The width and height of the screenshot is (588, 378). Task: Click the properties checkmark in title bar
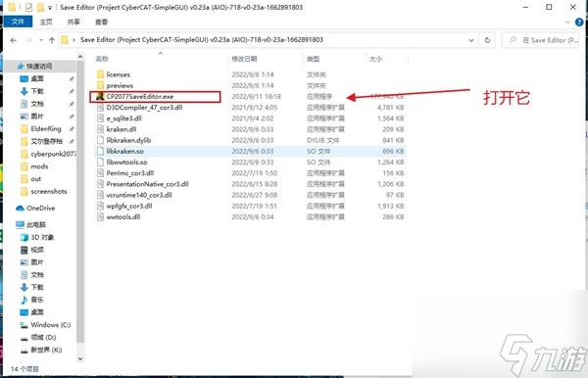coord(28,7)
